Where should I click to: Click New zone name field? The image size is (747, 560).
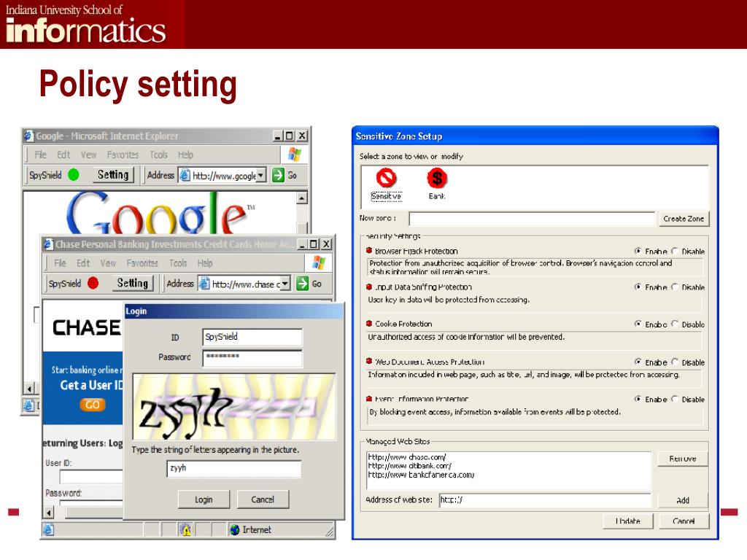click(532, 219)
